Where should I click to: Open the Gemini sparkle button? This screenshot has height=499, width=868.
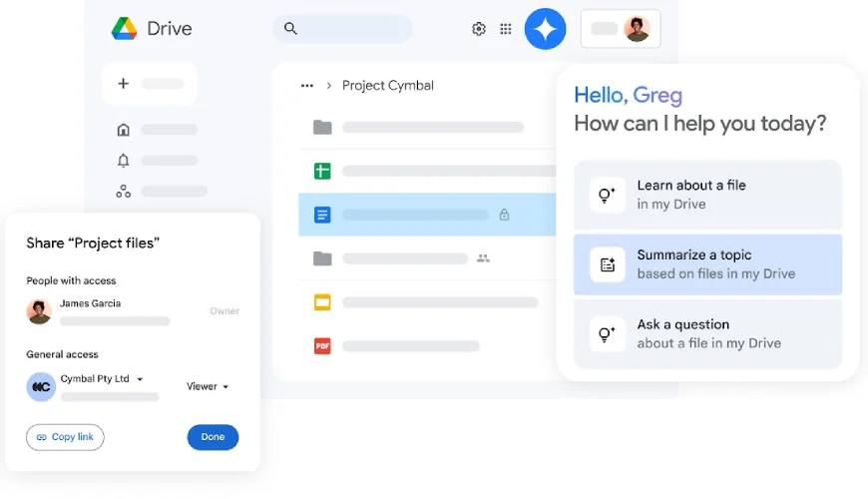coord(546,29)
